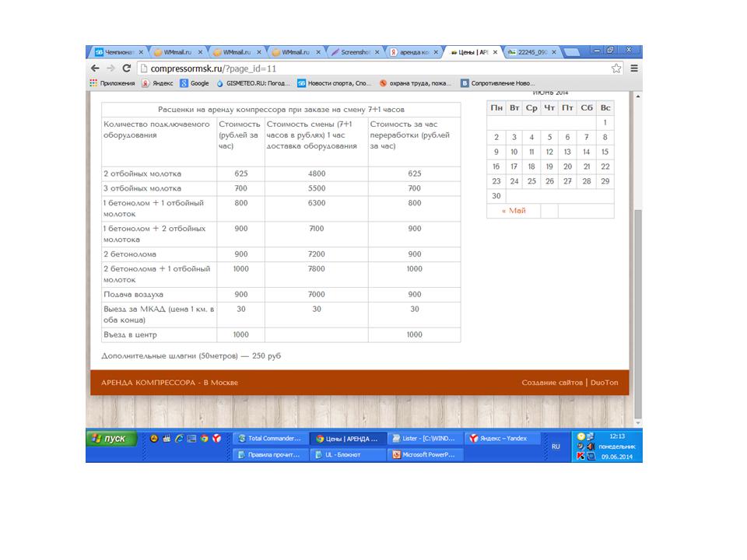
Task: Click the red Kaspersky tray icon
Action: pyautogui.click(x=580, y=457)
